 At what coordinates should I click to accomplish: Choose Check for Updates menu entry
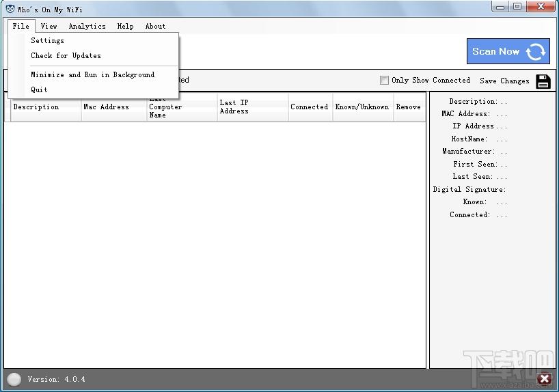point(94,55)
